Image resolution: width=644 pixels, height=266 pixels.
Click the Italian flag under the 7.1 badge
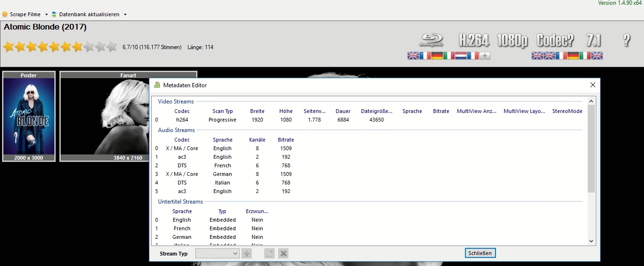click(x=585, y=56)
